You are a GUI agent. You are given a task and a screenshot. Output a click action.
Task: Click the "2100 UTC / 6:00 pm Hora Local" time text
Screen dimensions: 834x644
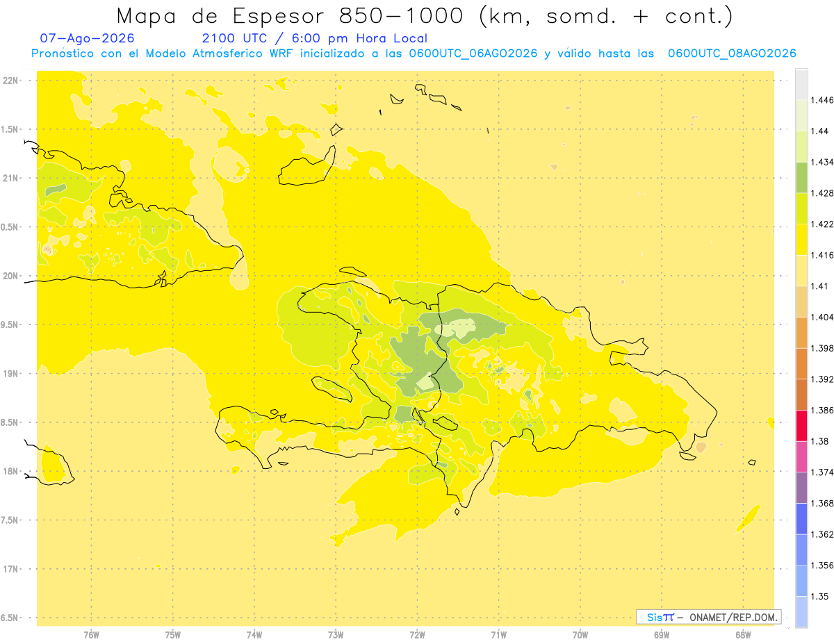(x=315, y=39)
